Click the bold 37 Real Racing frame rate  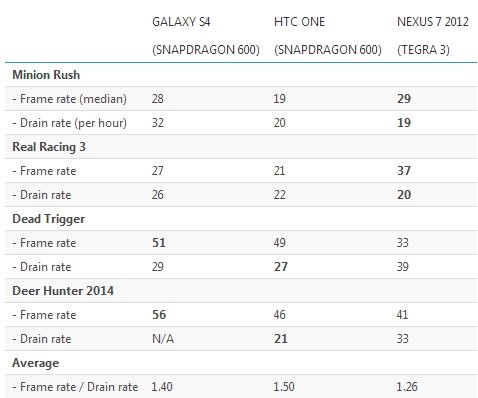click(x=404, y=171)
